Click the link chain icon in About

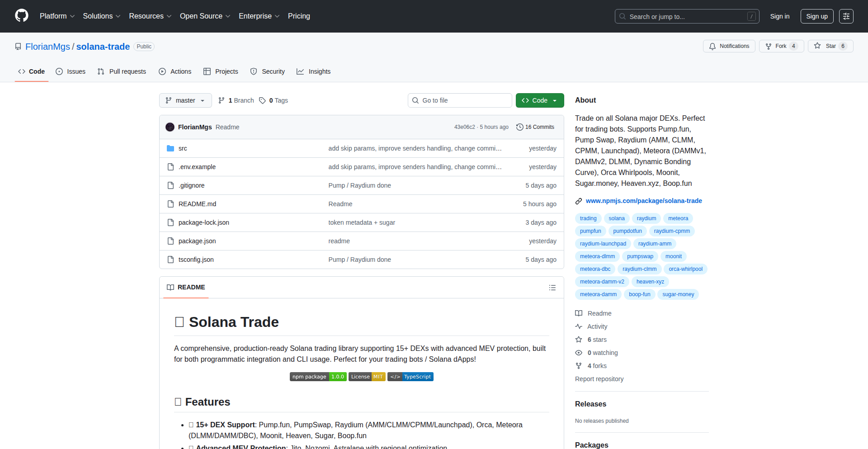(579, 201)
